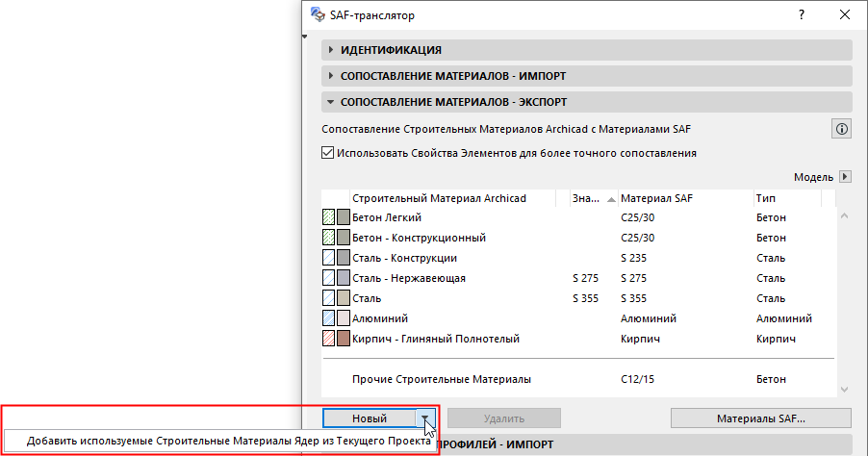The width and height of the screenshot is (868, 456).
Task: Click the C12/15 SAF material cell
Action: coord(637,379)
